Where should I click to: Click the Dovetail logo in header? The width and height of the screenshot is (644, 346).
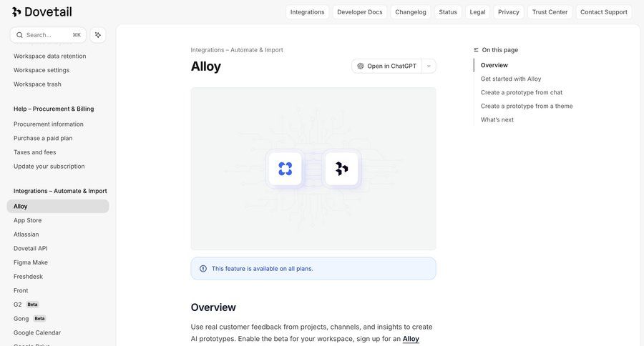pos(42,12)
